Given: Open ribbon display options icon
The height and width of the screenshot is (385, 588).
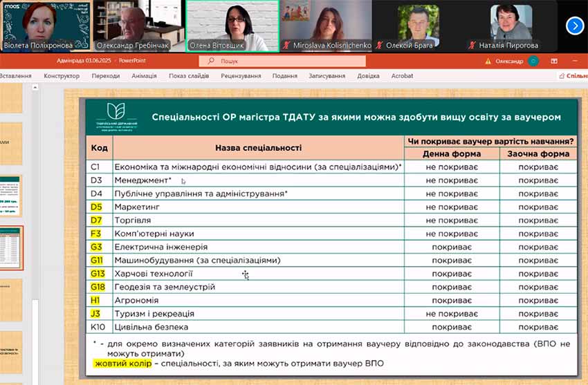Looking at the screenshot, I should pos(554,61).
